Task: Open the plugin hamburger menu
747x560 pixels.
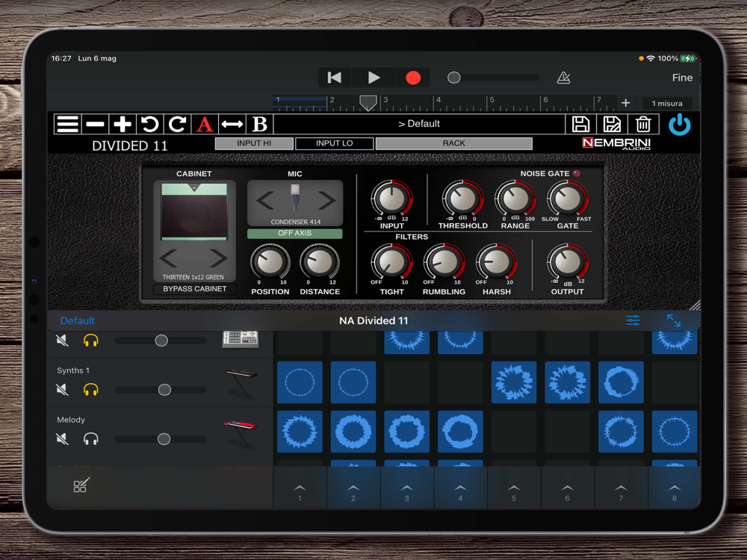Action: click(x=67, y=124)
